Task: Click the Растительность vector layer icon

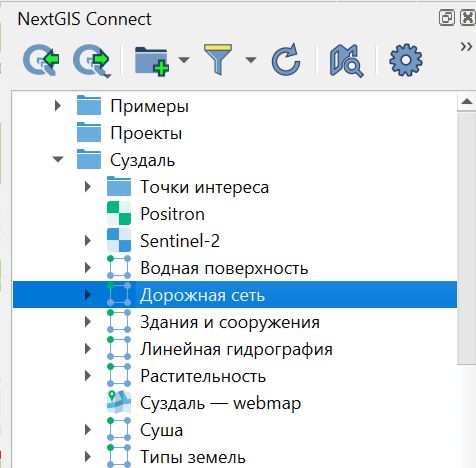Action: tap(119, 375)
